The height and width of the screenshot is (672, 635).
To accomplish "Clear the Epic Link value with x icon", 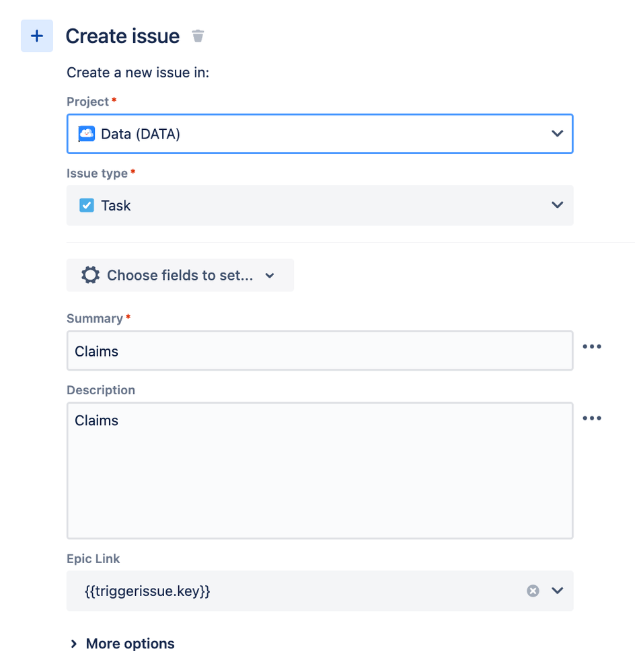I will (533, 591).
